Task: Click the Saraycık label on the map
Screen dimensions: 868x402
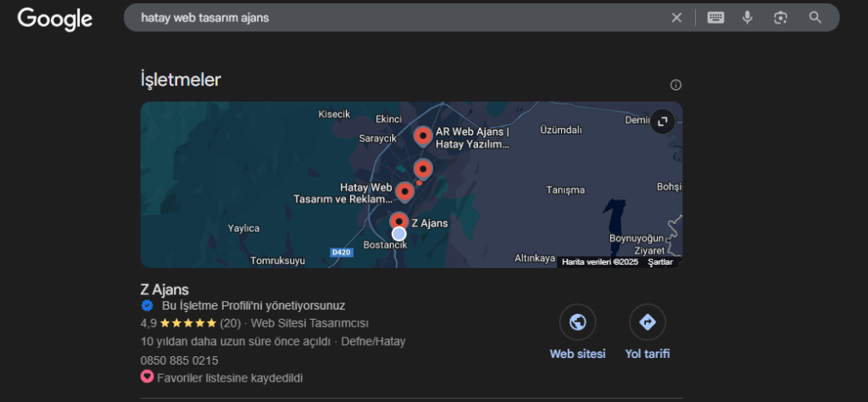Action: tap(377, 138)
